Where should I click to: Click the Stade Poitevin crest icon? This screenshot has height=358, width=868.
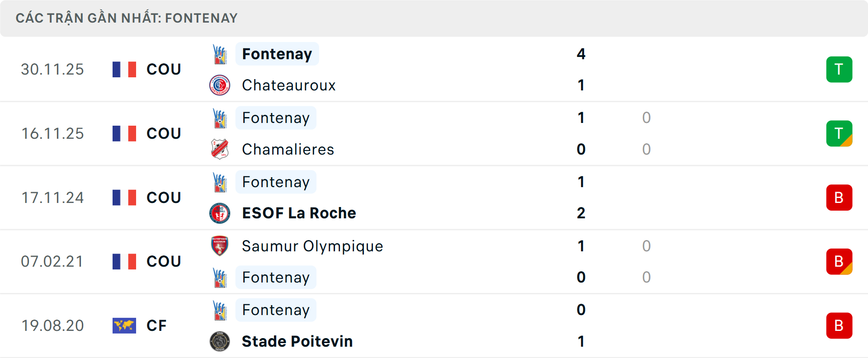click(220, 341)
